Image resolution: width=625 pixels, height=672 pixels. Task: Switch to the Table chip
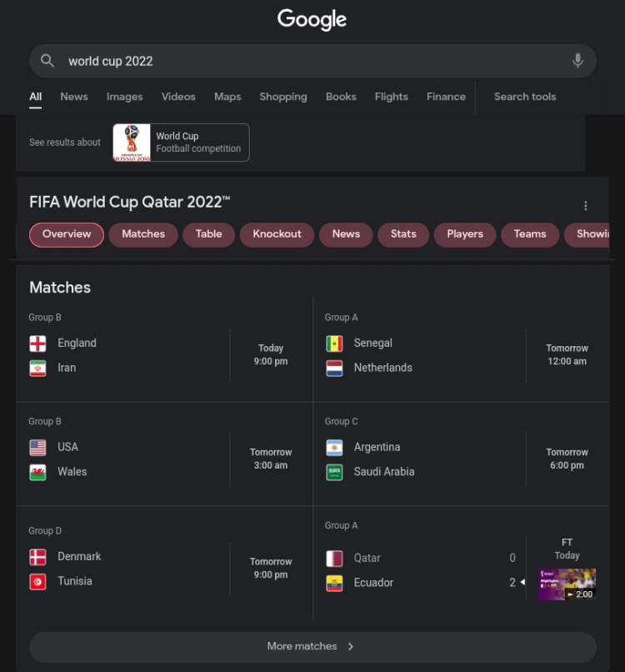point(208,234)
